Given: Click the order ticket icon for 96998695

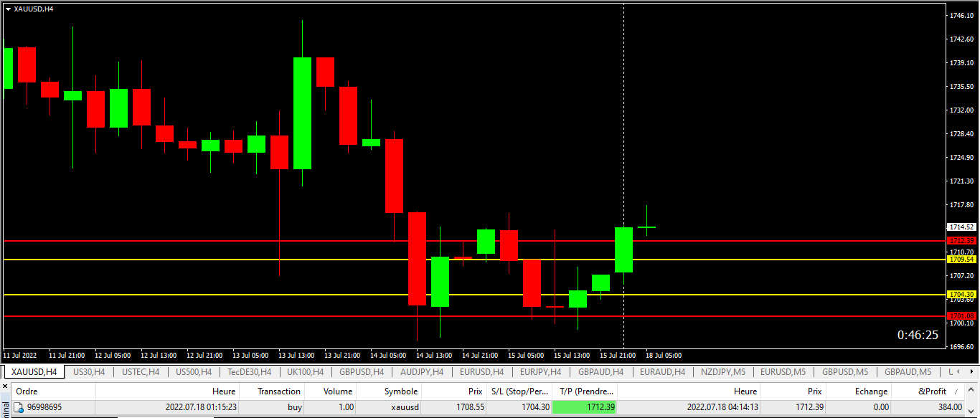Looking at the screenshot, I should tap(19, 407).
